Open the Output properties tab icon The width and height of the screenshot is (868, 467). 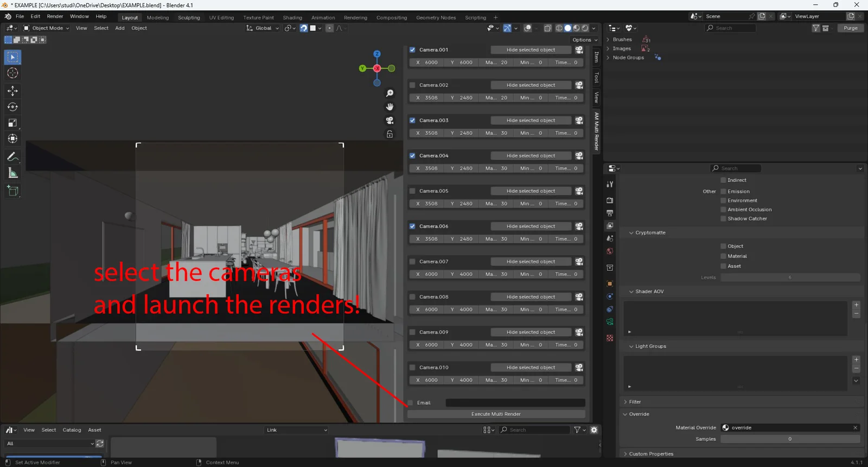(x=610, y=213)
